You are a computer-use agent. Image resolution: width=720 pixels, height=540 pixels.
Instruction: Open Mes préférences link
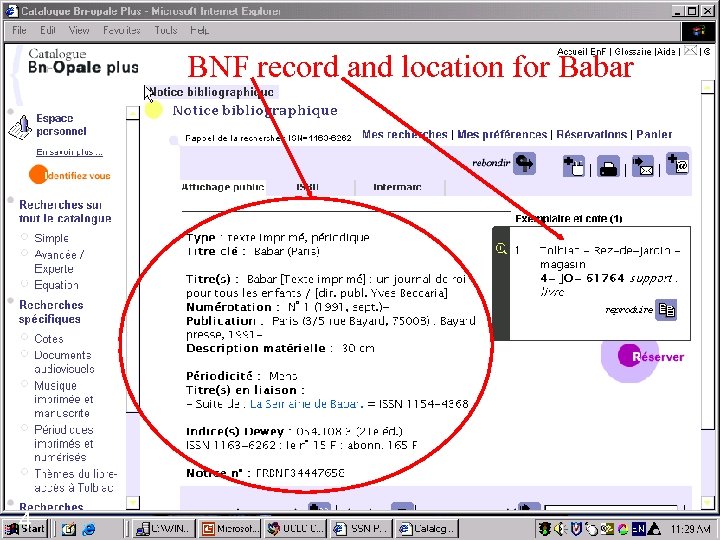502,135
